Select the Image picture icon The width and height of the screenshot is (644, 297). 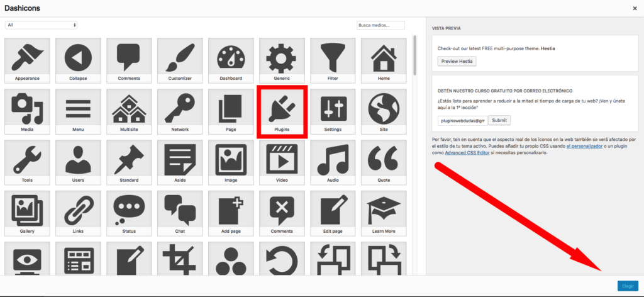231,162
